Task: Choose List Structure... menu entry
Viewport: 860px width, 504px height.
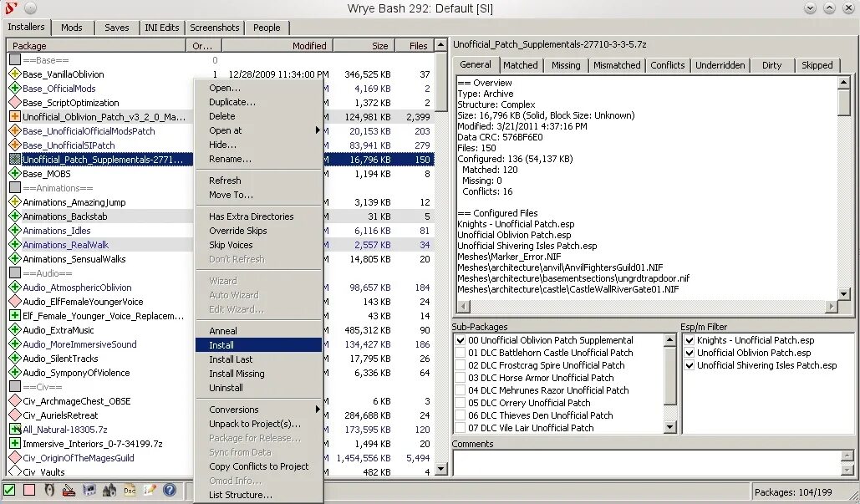Action: tap(258, 495)
